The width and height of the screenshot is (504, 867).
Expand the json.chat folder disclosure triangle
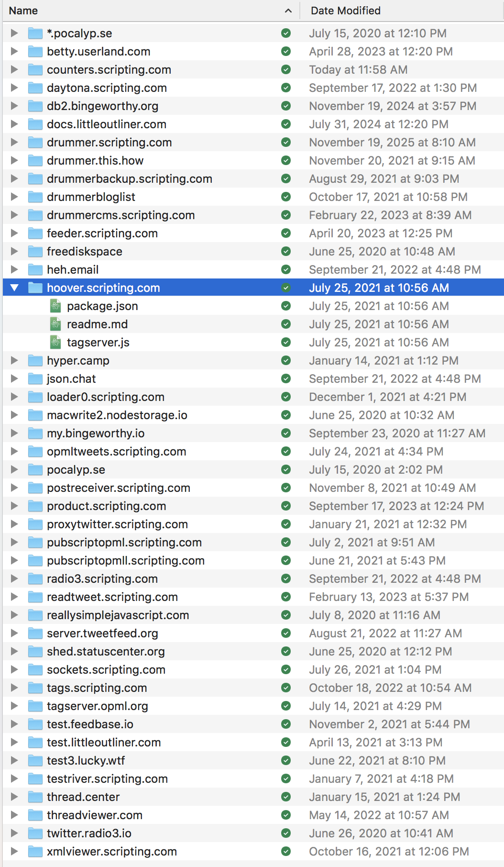[14, 379]
